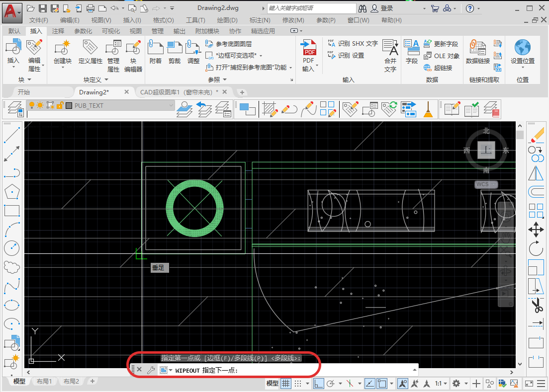Screen dimensions: 549x392
Task: Open annotation scale 1:1 dropdown
Action: click(441, 384)
